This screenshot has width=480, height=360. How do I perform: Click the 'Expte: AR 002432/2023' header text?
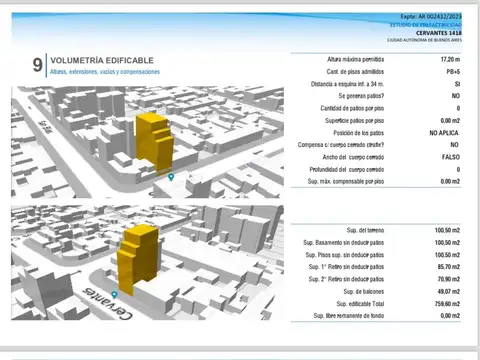point(431,16)
